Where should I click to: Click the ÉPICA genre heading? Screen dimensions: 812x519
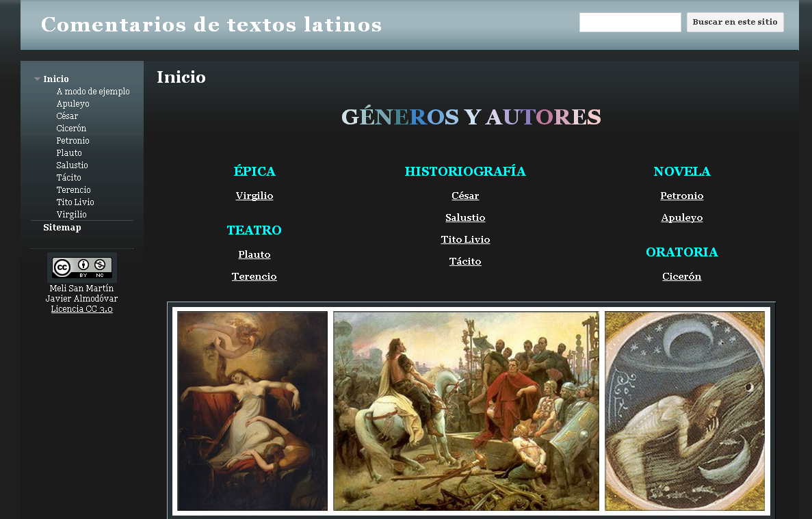pyautogui.click(x=254, y=171)
